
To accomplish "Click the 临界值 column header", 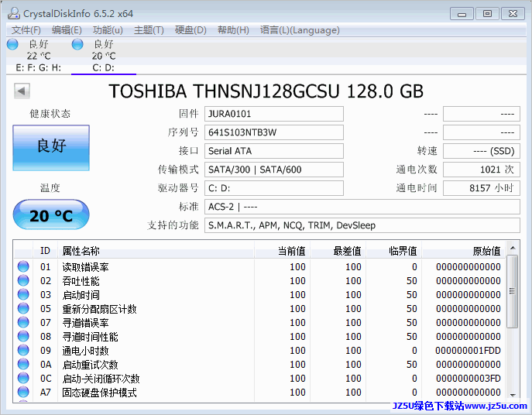I will coord(394,251).
